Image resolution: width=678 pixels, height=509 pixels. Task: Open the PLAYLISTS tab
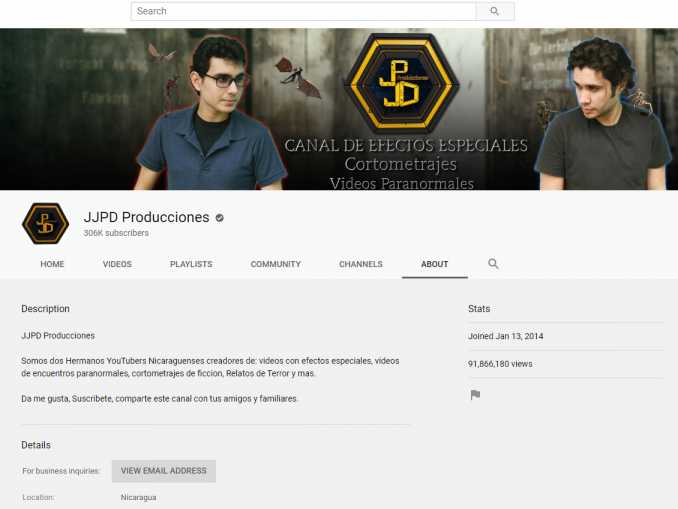(x=191, y=264)
